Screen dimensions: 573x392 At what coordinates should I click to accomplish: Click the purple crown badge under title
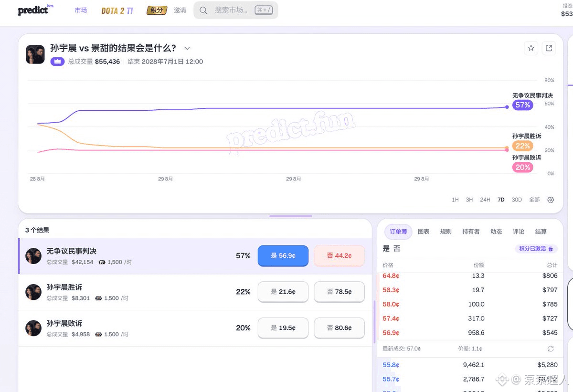pyautogui.click(x=57, y=62)
